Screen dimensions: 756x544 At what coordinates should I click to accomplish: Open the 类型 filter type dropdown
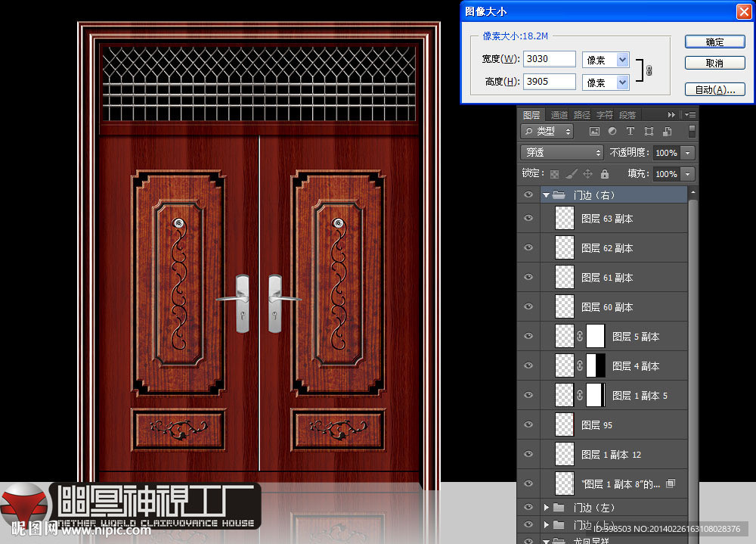click(547, 132)
